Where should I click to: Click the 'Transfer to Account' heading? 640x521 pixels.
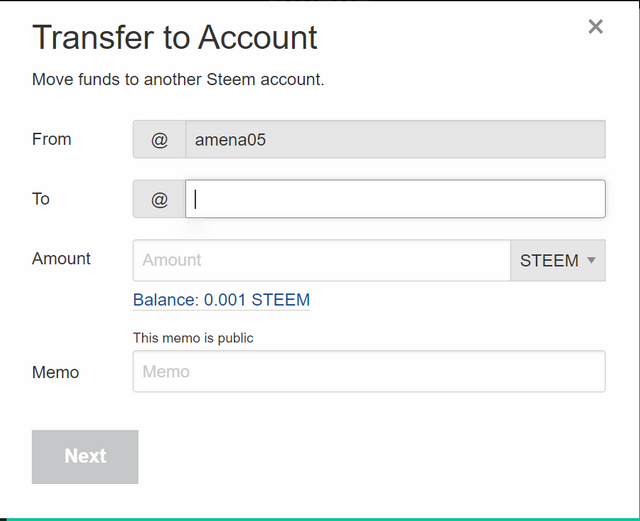click(x=175, y=37)
